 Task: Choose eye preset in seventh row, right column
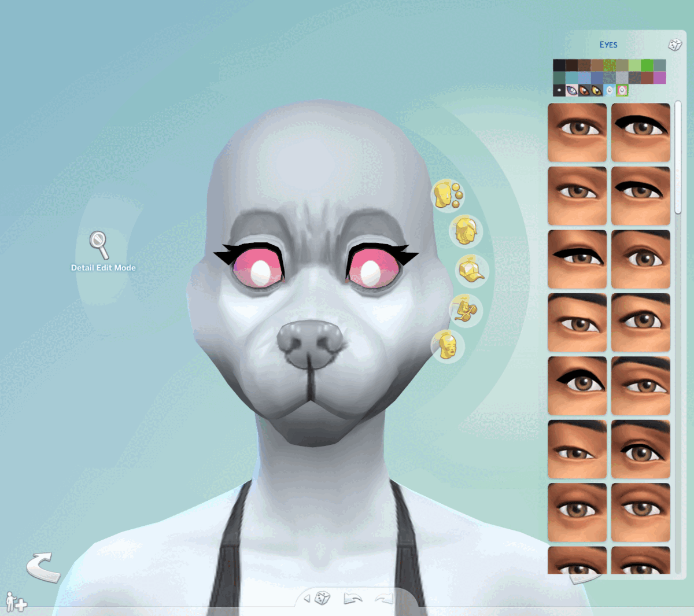[641, 512]
